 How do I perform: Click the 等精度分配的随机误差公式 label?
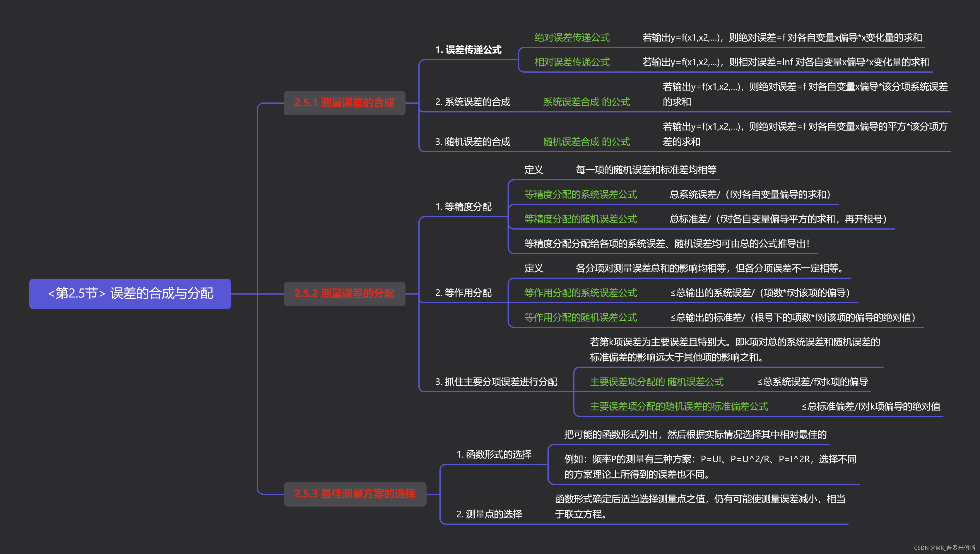pos(581,219)
